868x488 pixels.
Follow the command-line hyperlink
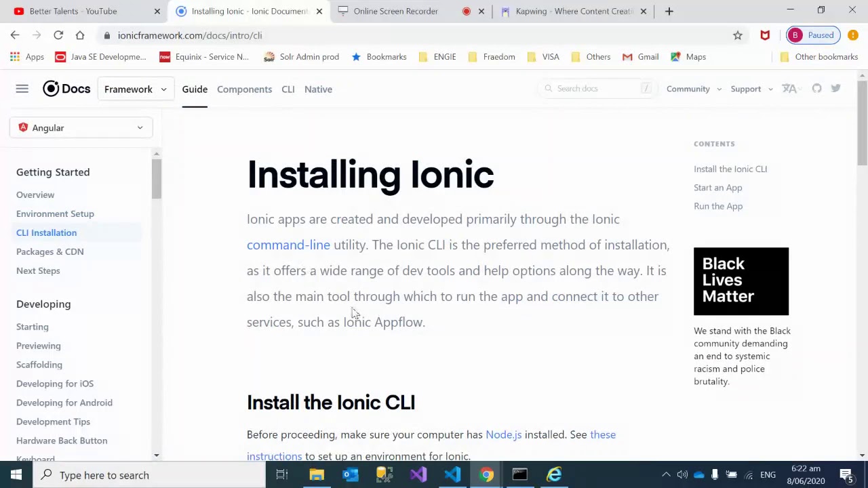click(x=288, y=245)
